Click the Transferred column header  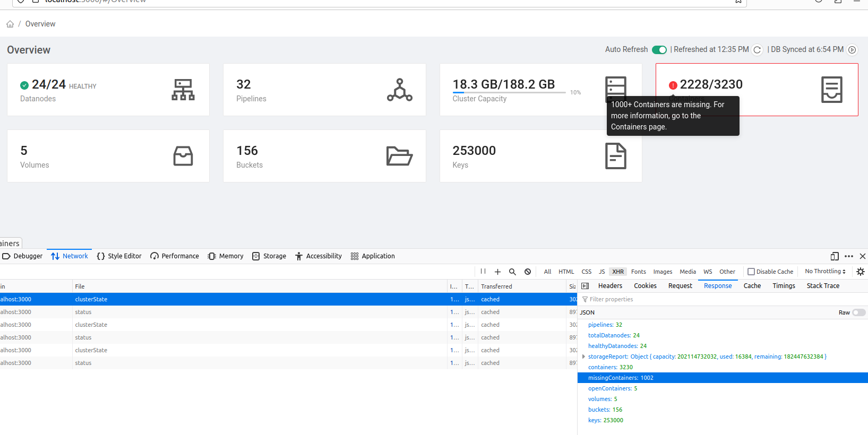(x=522, y=286)
